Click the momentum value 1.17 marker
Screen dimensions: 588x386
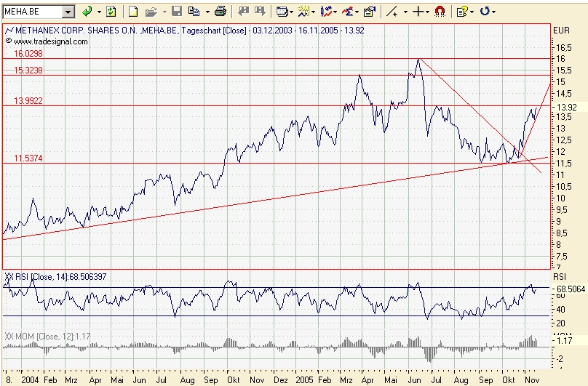click(x=565, y=341)
